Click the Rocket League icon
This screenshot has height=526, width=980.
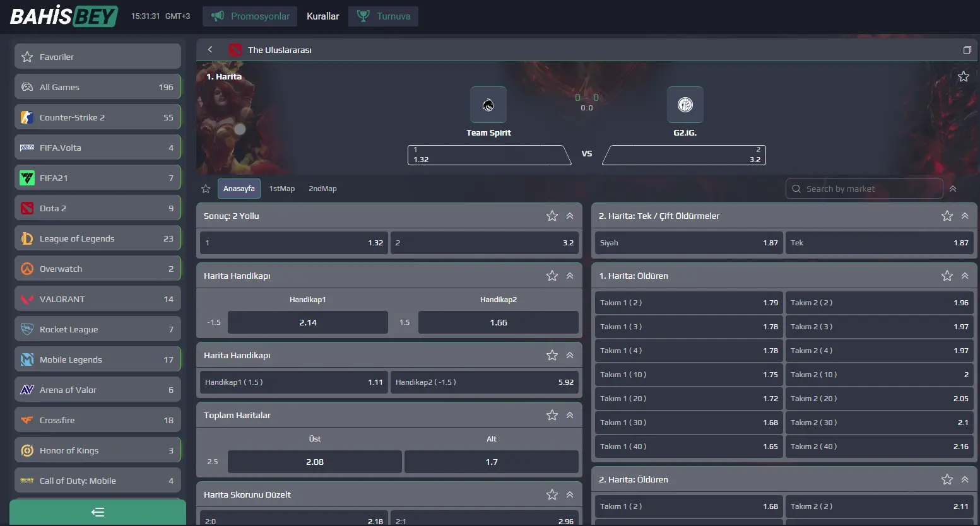tap(27, 329)
